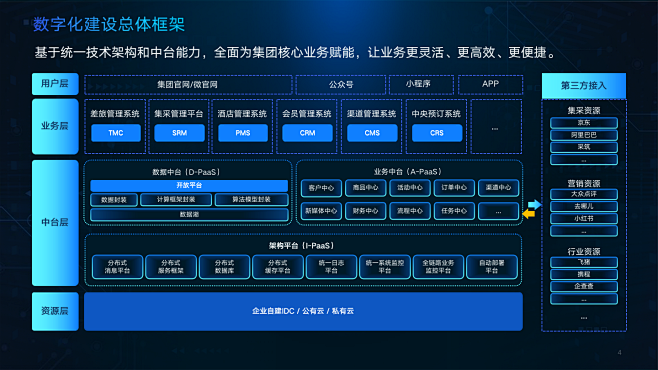Select the 活动中心 box
The height and width of the screenshot is (370, 658).
410,188
